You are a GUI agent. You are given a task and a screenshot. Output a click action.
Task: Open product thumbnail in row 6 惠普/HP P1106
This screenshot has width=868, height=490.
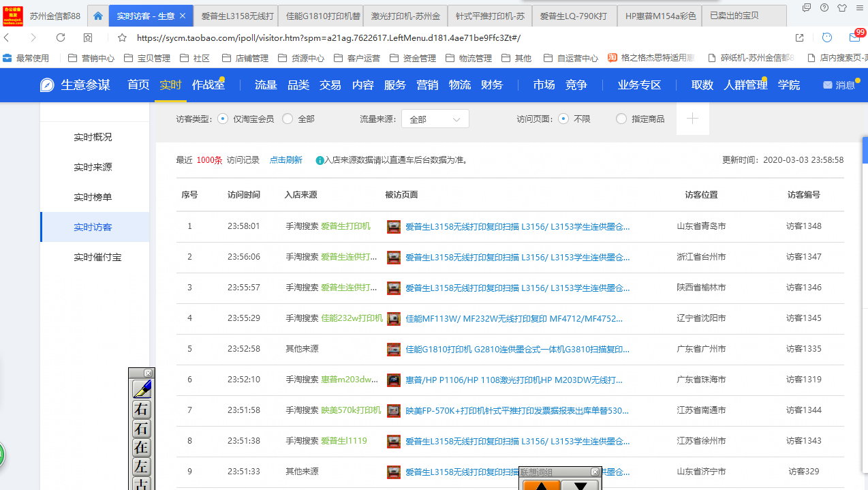tap(394, 380)
